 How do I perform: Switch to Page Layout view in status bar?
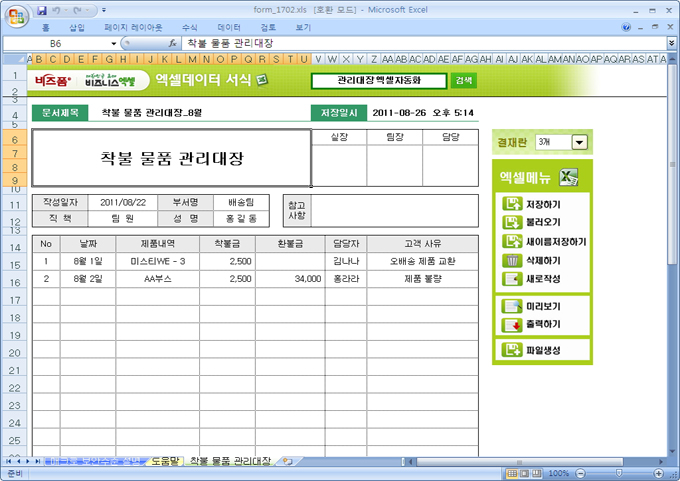(x=524, y=473)
